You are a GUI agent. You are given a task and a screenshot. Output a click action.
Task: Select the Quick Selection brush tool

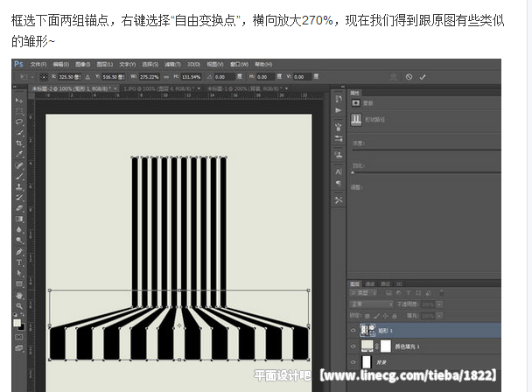click(x=19, y=133)
